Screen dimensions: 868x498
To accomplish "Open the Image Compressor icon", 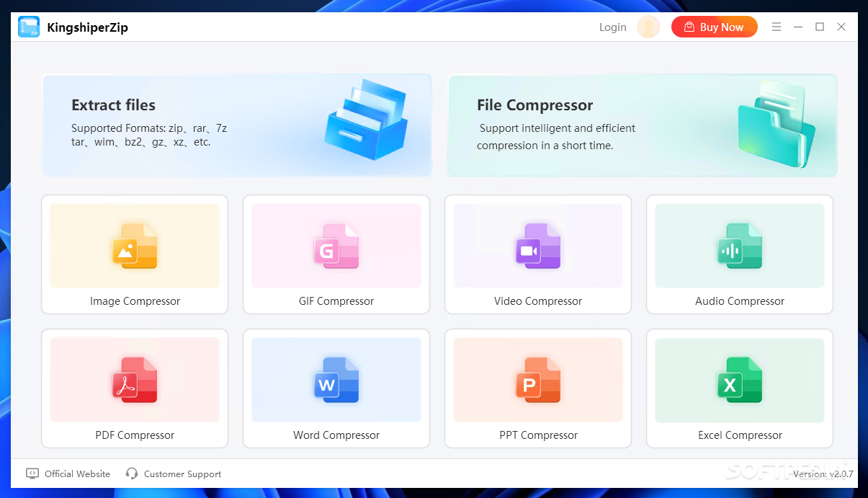I will 135,246.
